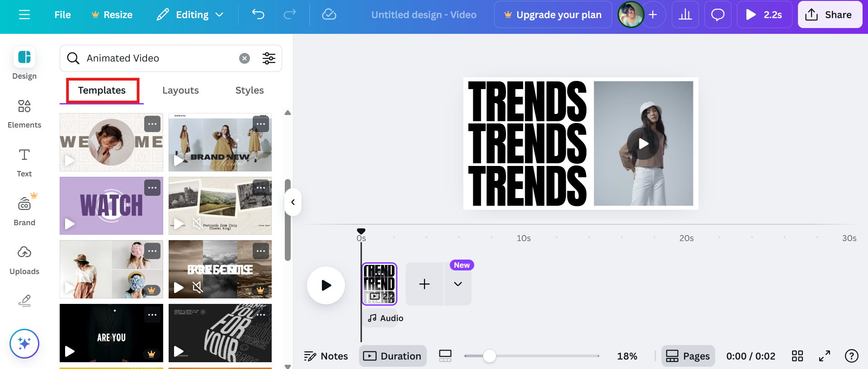The height and width of the screenshot is (369, 868).
Task: Open the comments bubble icon
Action: [x=718, y=15]
